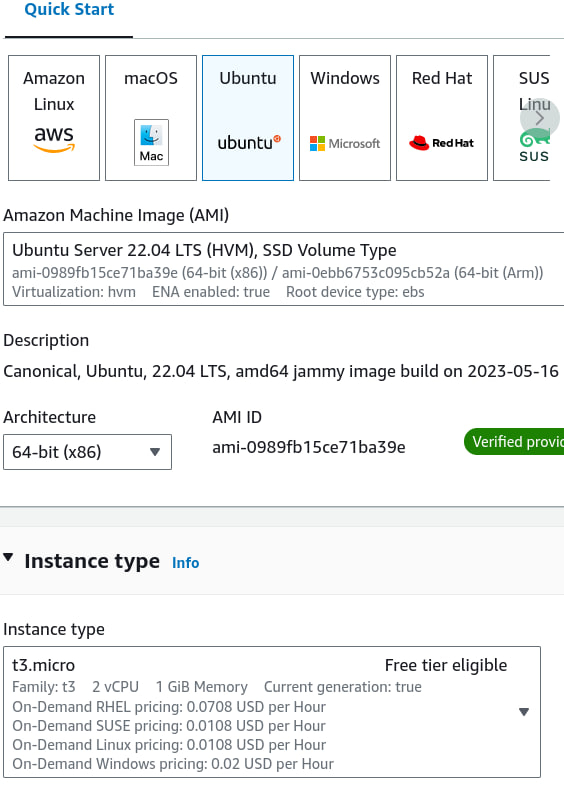Image resolution: width=564 pixels, height=785 pixels.
Task: Pick the Ubuntu logo tile
Action: pos(248,118)
